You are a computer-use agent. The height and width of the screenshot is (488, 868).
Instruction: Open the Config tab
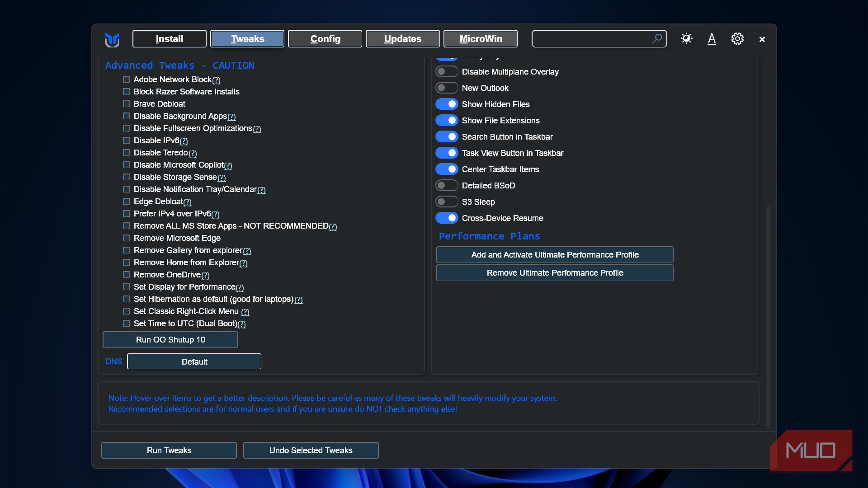coord(325,39)
